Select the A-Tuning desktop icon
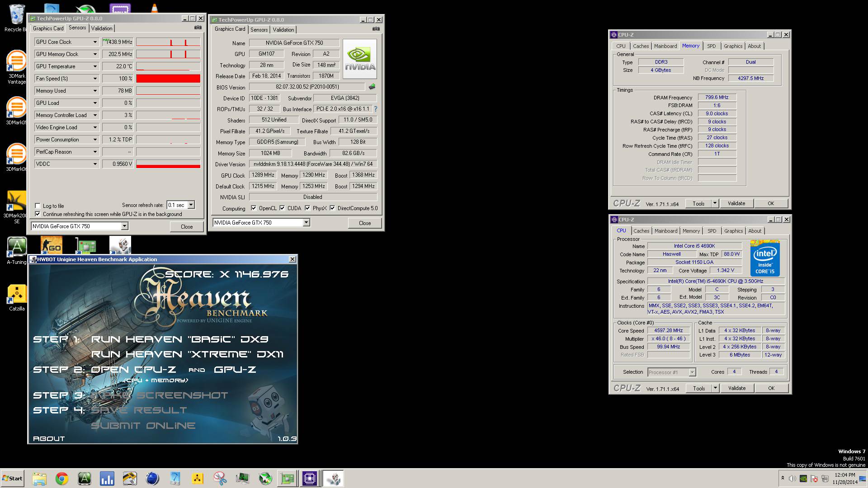Viewport: 868px width, 488px height. pos(16,251)
